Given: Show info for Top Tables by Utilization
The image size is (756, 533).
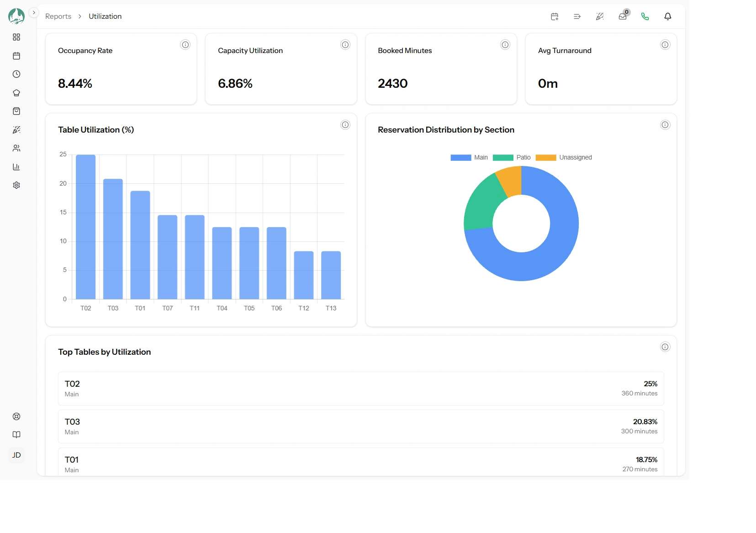Looking at the screenshot, I should (x=665, y=347).
